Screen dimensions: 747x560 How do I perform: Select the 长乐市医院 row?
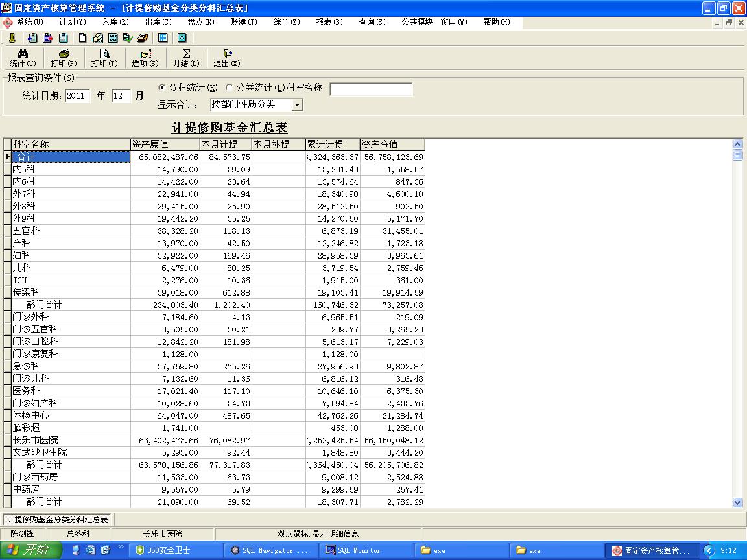point(218,441)
